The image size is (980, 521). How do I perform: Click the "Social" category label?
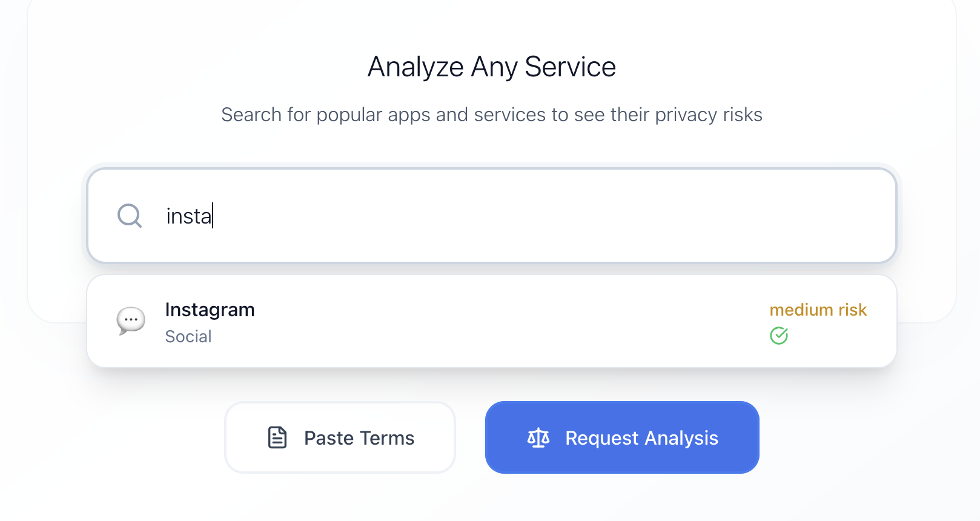tap(188, 337)
